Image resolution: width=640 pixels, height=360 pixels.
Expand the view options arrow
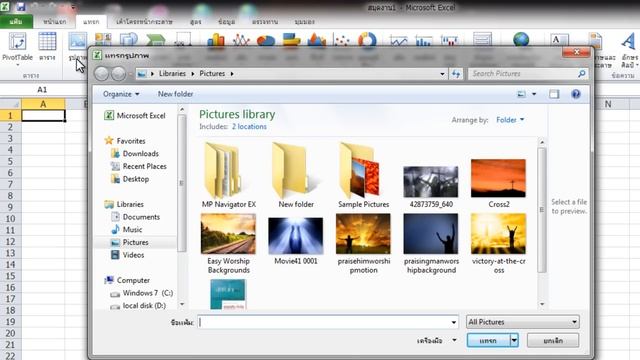[x=534, y=94]
